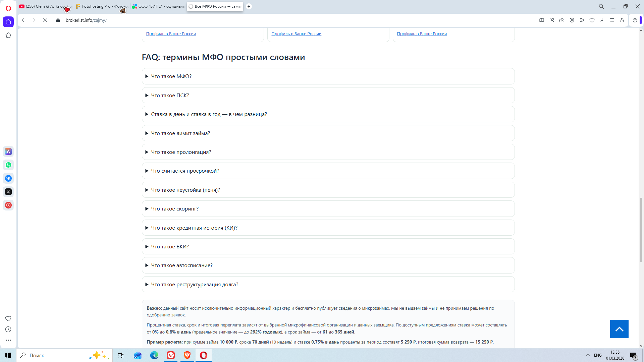Expand "Что такое БКИ?" question
This screenshot has height=362, width=644.
click(170, 247)
